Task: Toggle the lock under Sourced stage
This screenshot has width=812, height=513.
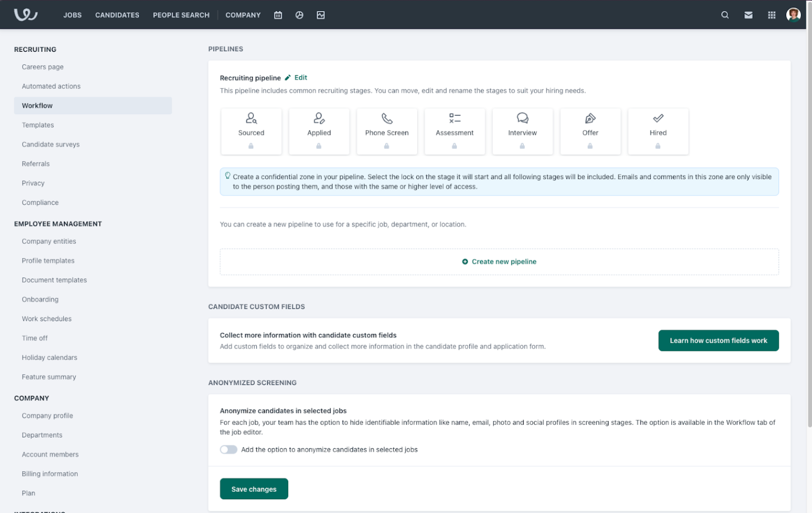Action: pyautogui.click(x=251, y=146)
